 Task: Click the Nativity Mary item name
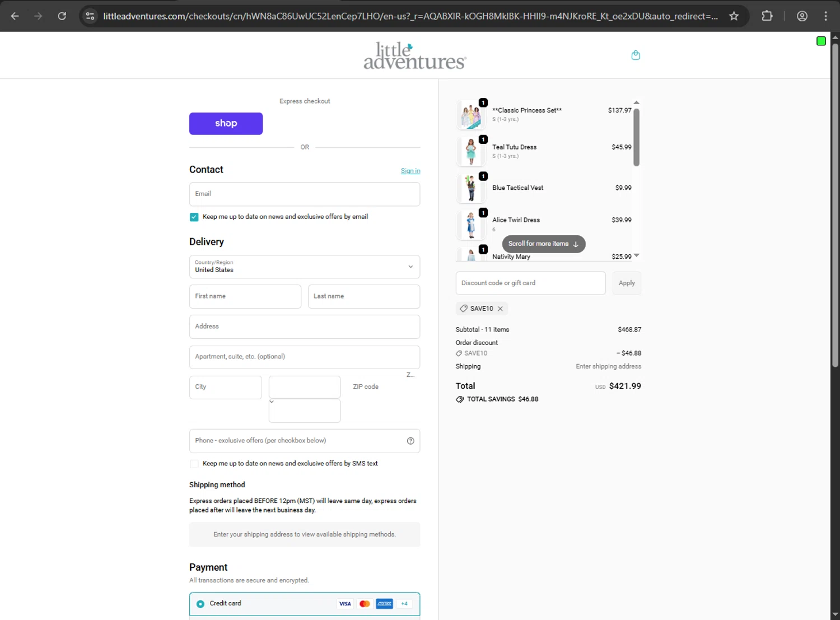point(511,257)
